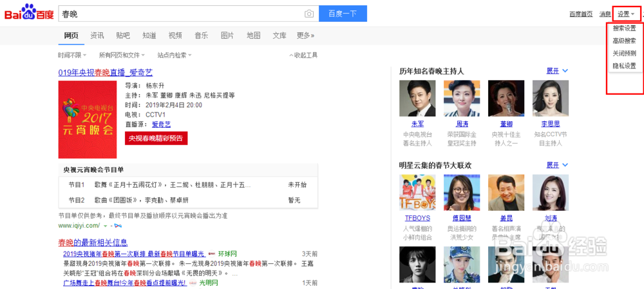
Task: Expand 历年知名春晚主持人 with 展开
Action: pyautogui.click(x=557, y=71)
